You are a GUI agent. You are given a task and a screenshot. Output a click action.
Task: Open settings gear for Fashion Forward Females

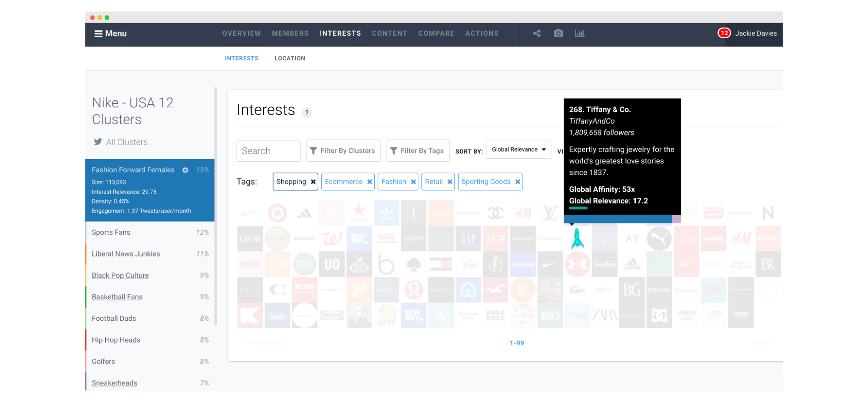(185, 170)
